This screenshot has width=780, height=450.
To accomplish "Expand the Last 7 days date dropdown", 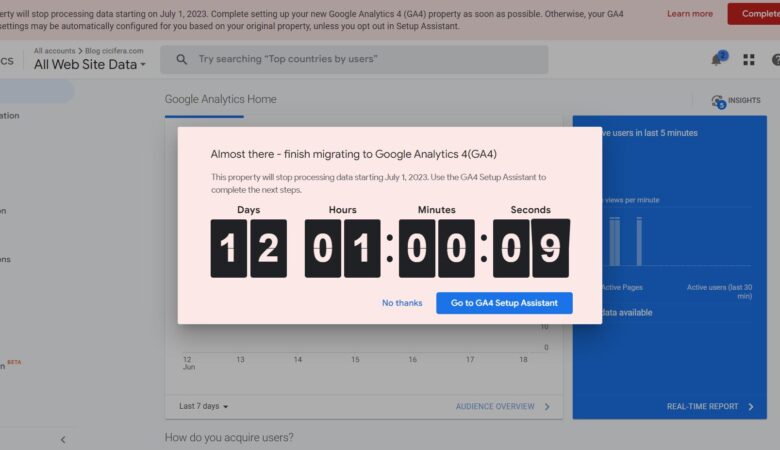I will [x=204, y=407].
